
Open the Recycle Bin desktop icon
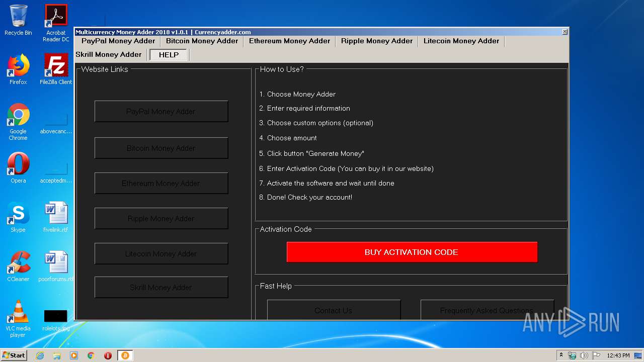pos(18,20)
